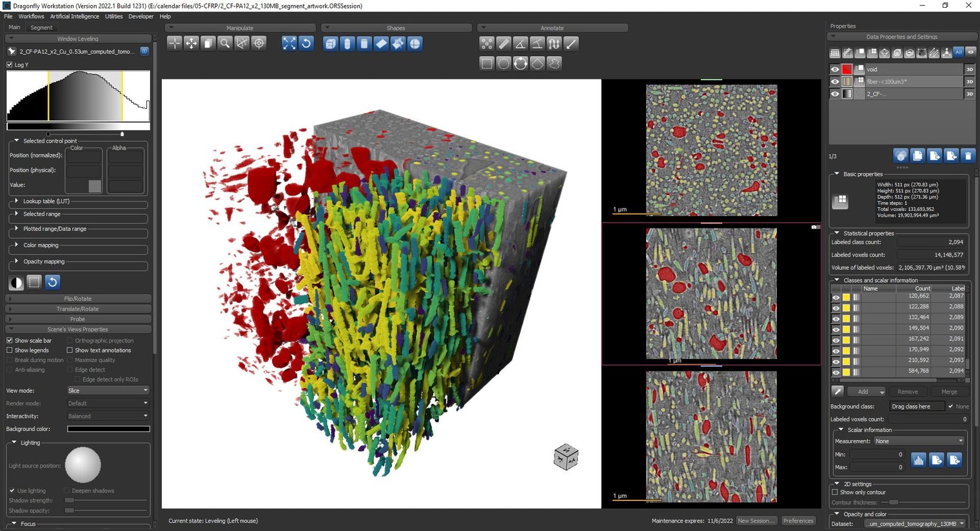Image resolution: width=980 pixels, height=531 pixels.
Task: Open the Interactivity dropdown showing Balanced
Action: (x=107, y=416)
